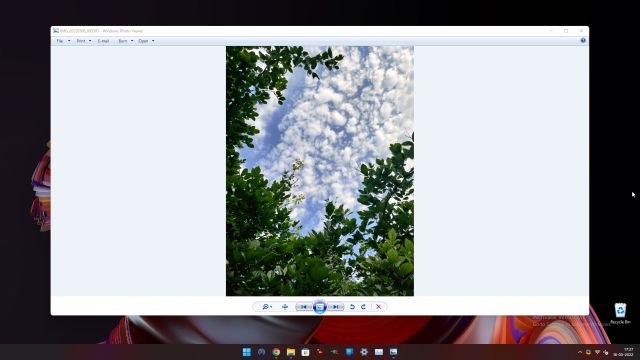Show hidden system tray icons
Screen dimensions: 640x360
[x=580, y=352]
